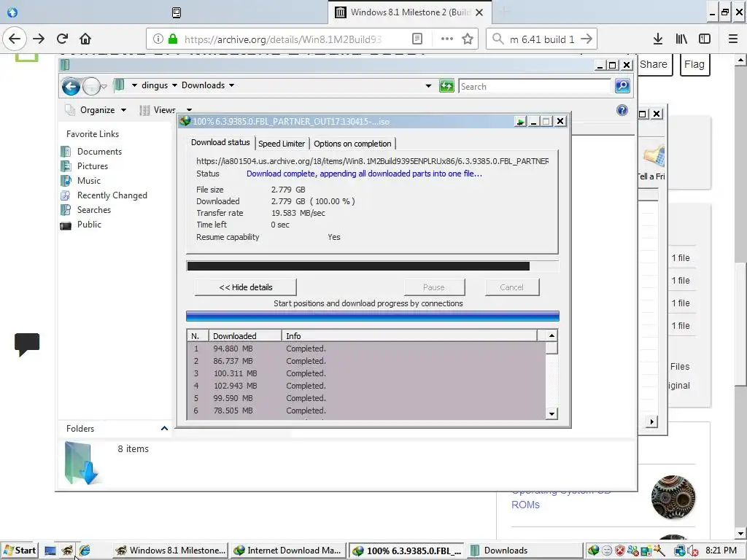Switch to the Speed Limiter tab
The height and width of the screenshot is (560, 747).
[282, 144]
